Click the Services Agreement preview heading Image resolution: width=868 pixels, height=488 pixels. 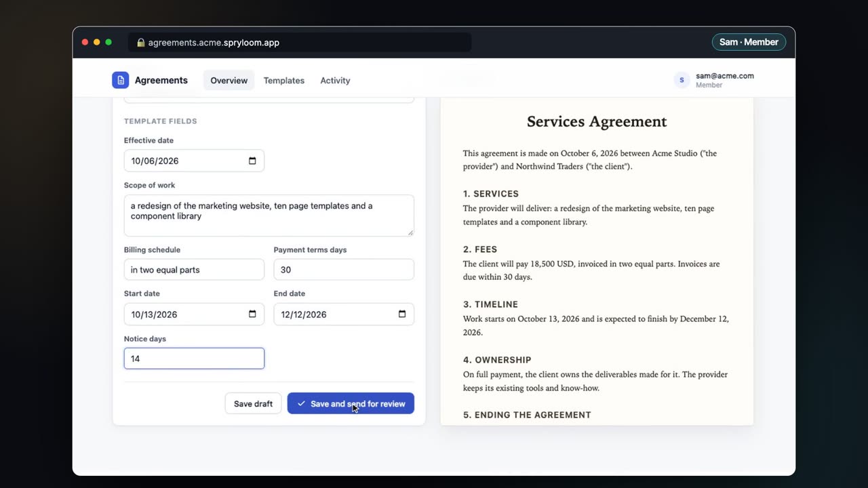[597, 121]
